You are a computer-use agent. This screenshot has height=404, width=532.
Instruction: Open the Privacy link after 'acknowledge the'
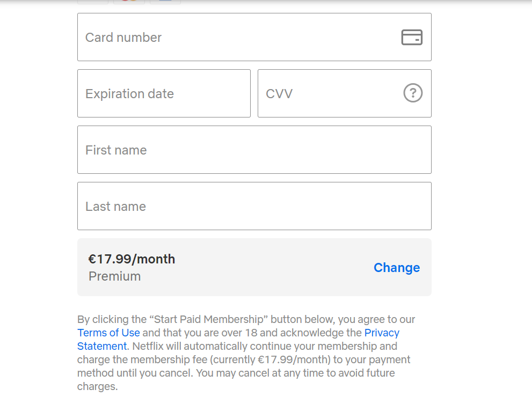(382, 333)
